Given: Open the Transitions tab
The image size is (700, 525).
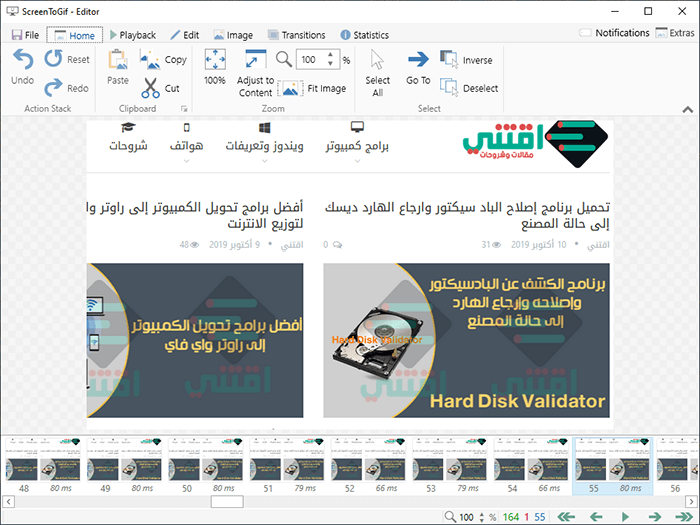Looking at the screenshot, I should [x=296, y=35].
